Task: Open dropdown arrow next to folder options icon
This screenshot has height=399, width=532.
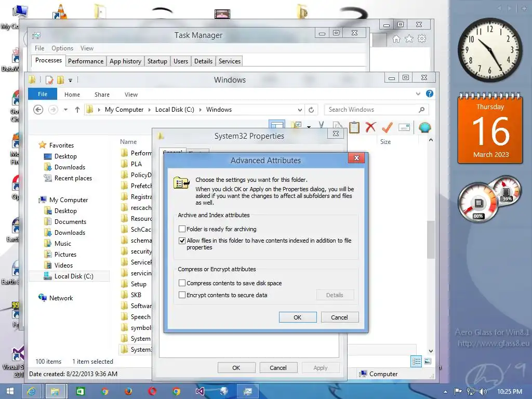Action: click(309, 127)
